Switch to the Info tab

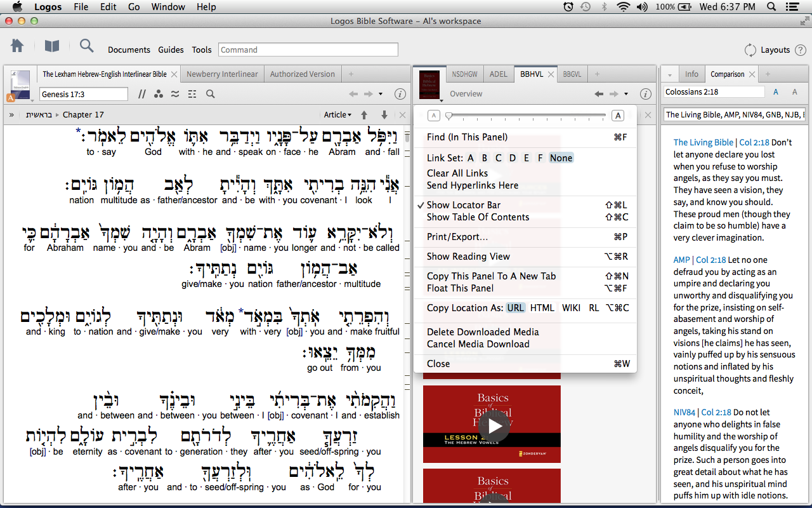coord(691,74)
